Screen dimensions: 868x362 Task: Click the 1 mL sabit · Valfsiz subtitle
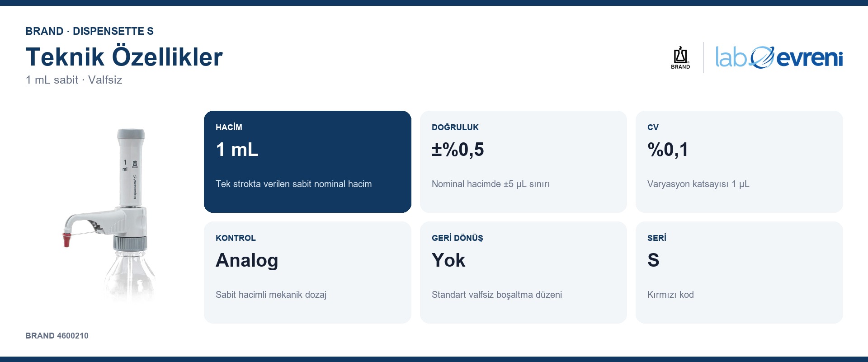click(74, 80)
